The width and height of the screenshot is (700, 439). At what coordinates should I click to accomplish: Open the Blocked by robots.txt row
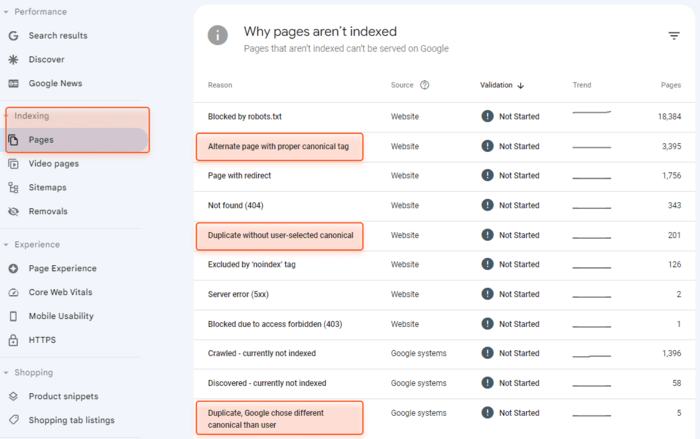(444, 117)
